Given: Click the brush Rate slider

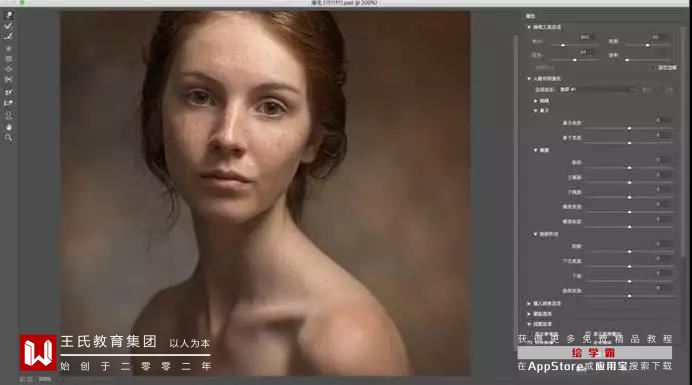Looking at the screenshot, I should 649,60.
